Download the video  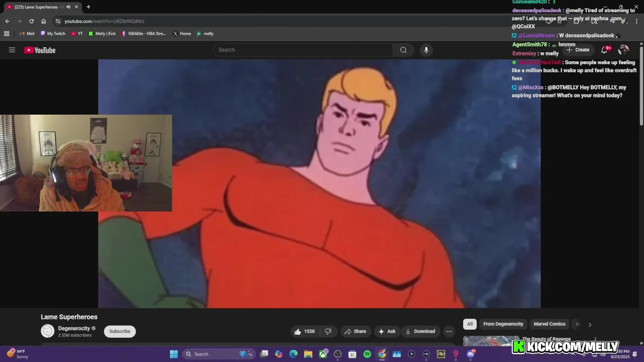click(420, 331)
